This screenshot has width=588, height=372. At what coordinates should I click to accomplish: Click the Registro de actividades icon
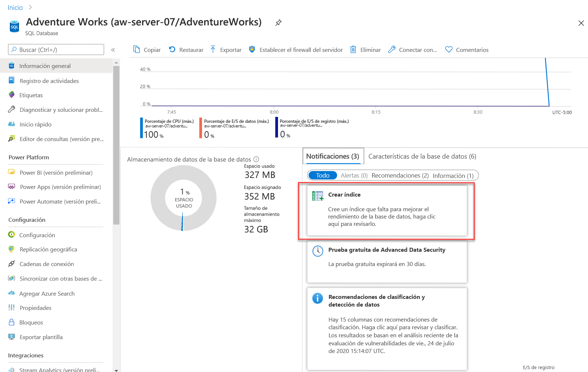[12, 80]
